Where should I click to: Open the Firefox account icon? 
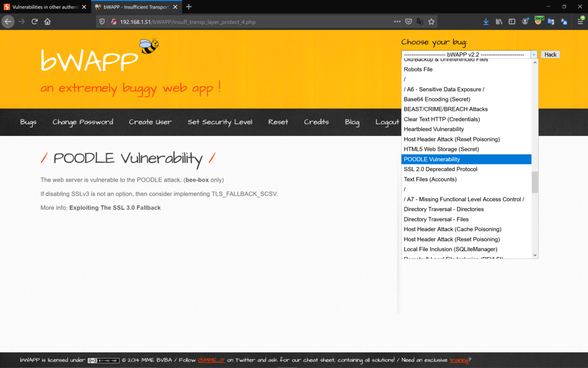525,22
